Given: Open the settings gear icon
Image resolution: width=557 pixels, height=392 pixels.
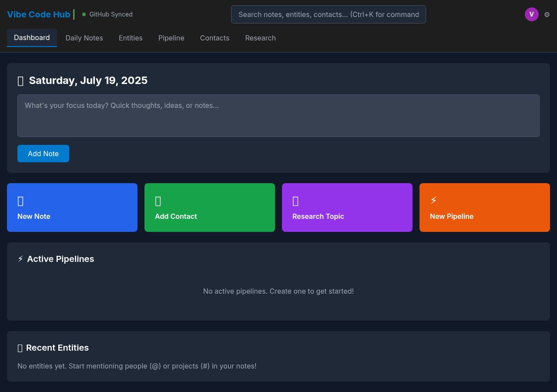Looking at the screenshot, I should coord(547,14).
